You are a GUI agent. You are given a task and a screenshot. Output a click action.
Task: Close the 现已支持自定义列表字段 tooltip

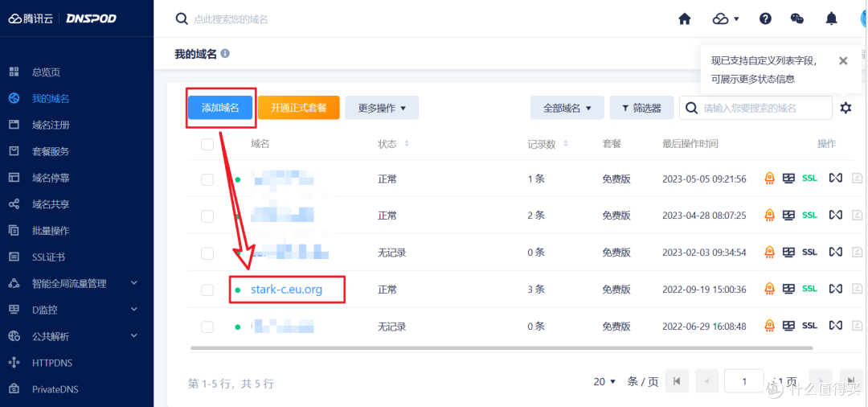pos(843,61)
